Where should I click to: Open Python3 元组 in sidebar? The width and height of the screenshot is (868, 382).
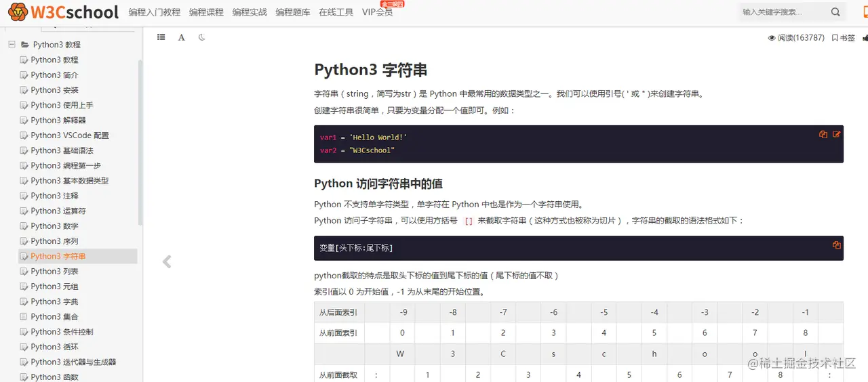coord(54,286)
